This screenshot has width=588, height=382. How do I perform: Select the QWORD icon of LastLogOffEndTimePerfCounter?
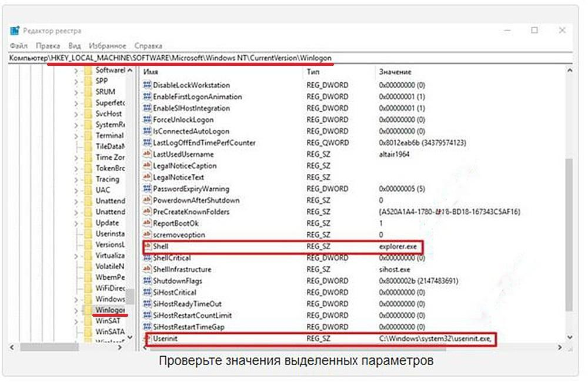tap(147, 142)
